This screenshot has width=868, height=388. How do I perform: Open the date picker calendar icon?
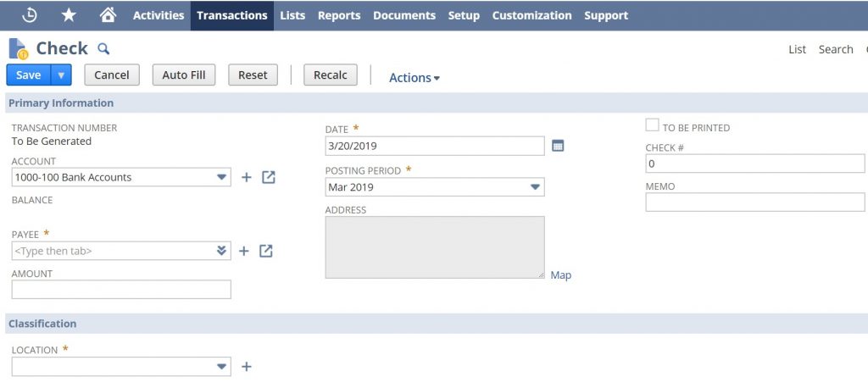click(x=558, y=146)
